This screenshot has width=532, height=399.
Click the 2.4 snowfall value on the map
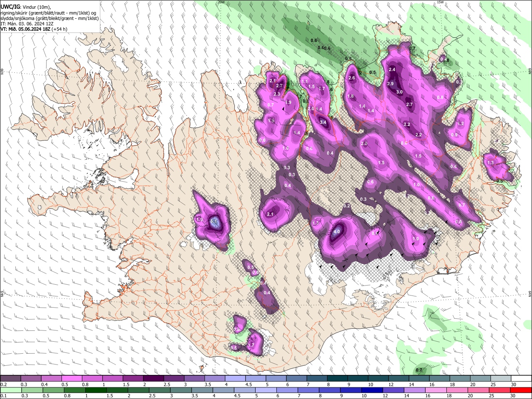click(392, 69)
